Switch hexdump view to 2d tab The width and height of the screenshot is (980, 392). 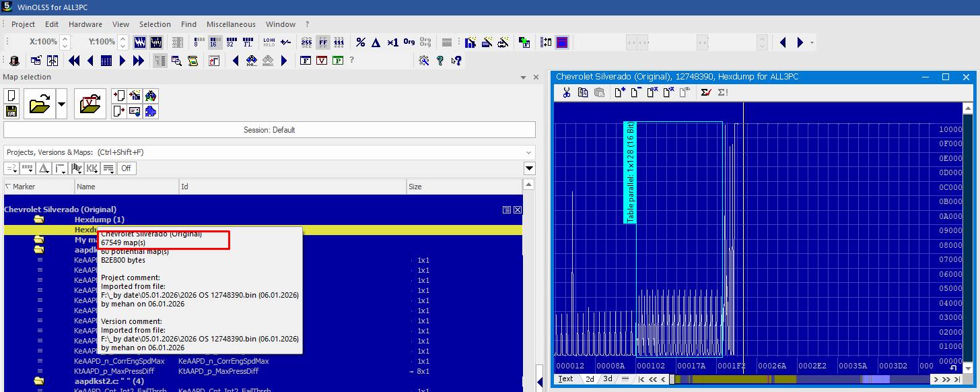pyautogui.click(x=590, y=379)
